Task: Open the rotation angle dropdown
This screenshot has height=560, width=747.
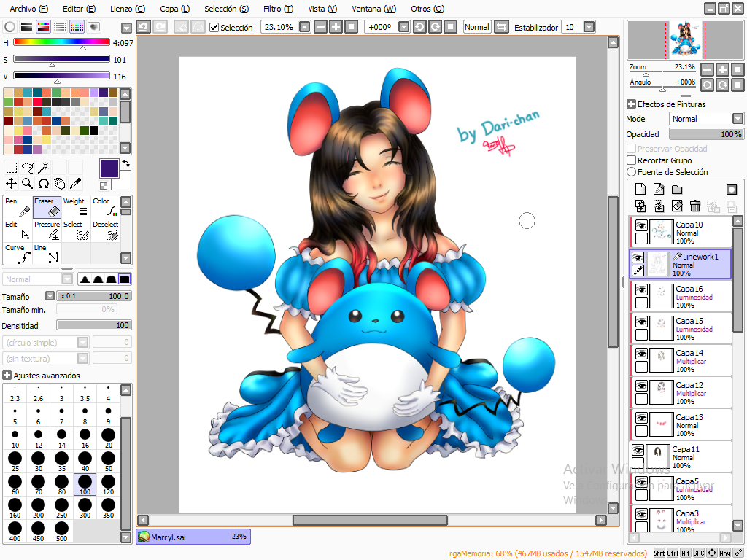Action: 403,27
